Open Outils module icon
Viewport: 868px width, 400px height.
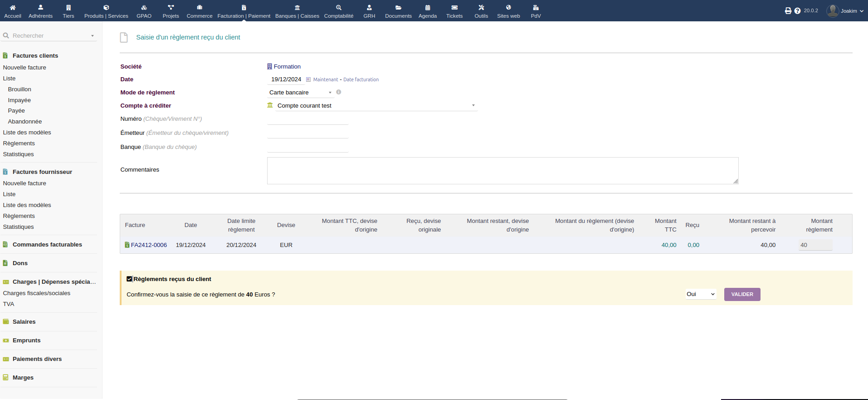(x=481, y=7)
